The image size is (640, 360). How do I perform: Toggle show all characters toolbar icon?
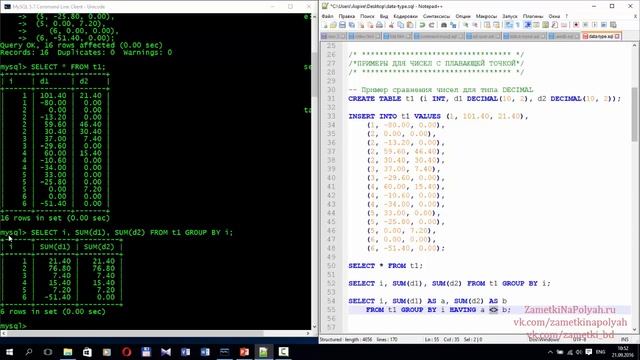pyautogui.click(x=518, y=25)
